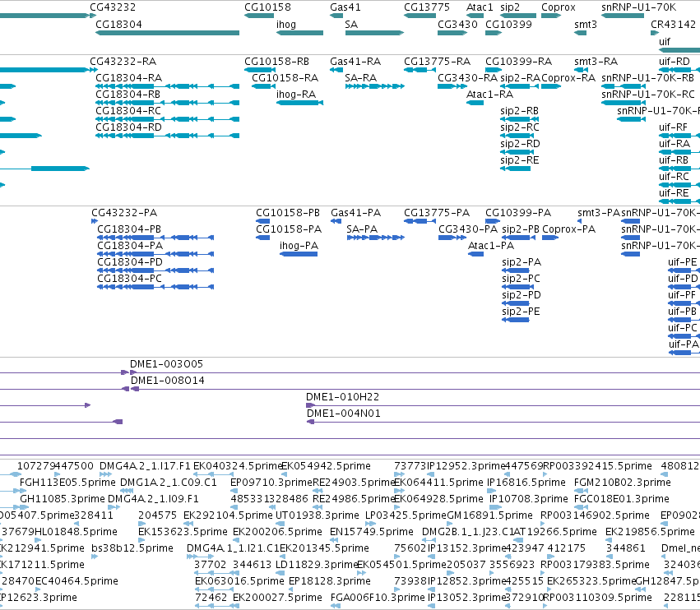The image size is (700, 610).
Task: Select the CG18304 gene label
Action: (x=118, y=25)
